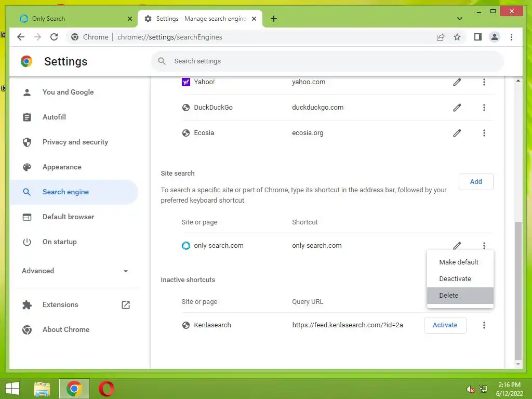Close the Settings tab
Viewport: 532px width, 399px height.
(254, 19)
